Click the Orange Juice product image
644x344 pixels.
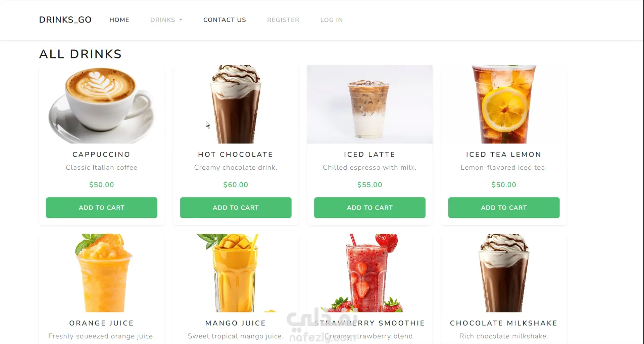(x=102, y=273)
